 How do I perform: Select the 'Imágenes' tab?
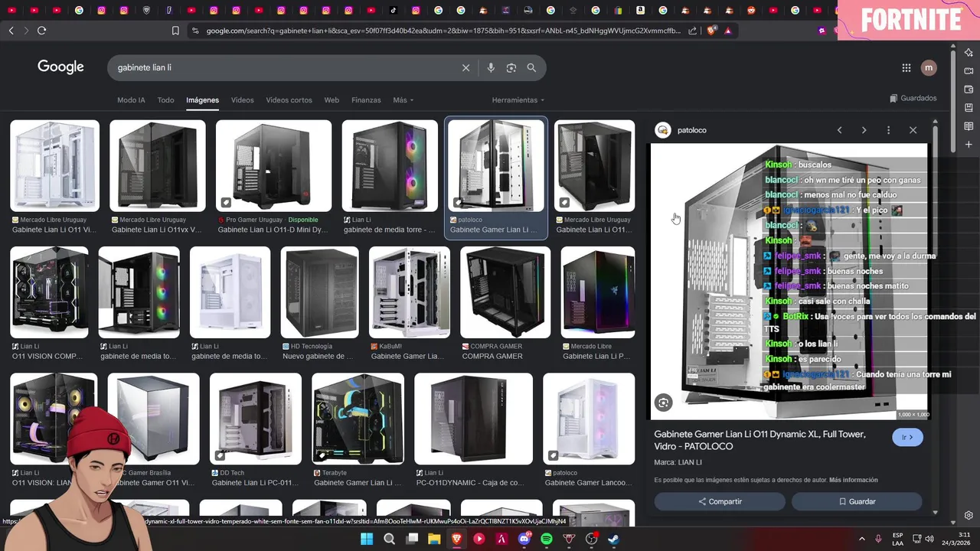tap(202, 100)
